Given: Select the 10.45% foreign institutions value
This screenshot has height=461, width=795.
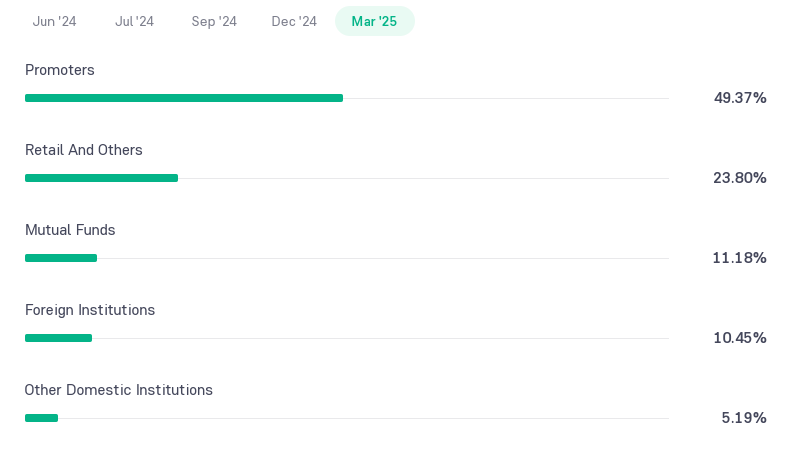Looking at the screenshot, I should coord(740,338).
